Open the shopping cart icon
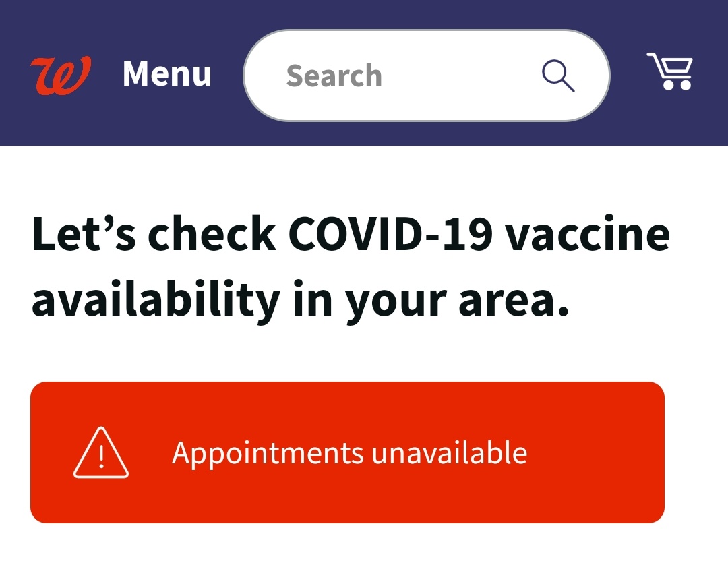 (670, 71)
